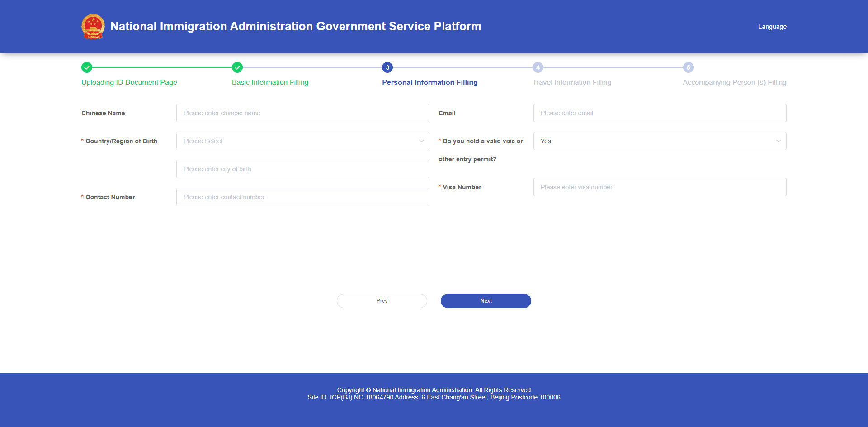Click the Email label
This screenshot has height=427, width=868.
(447, 113)
